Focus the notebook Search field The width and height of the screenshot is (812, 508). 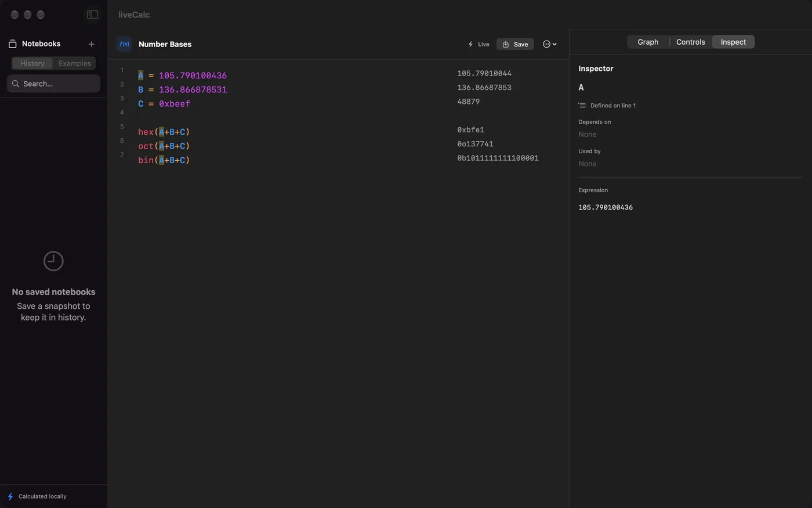click(x=53, y=84)
